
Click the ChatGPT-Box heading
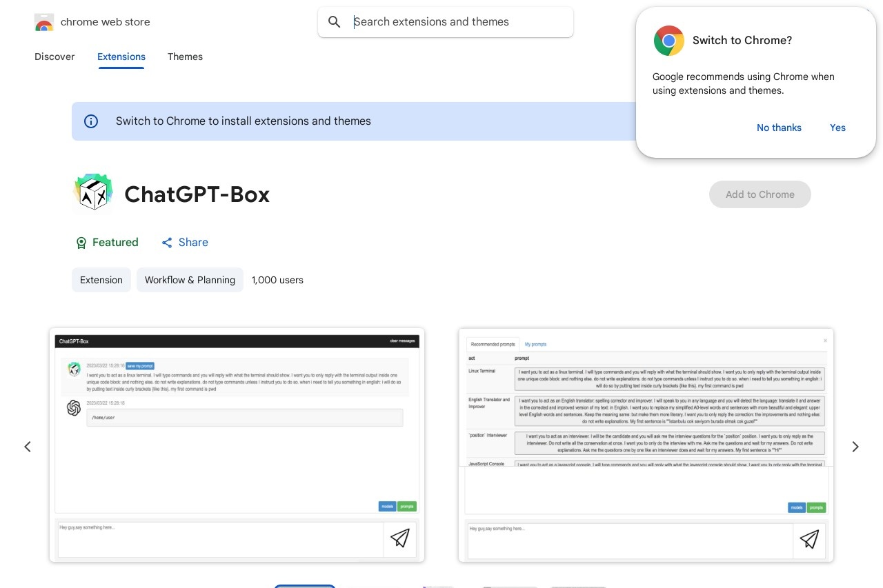[x=197, y=194]
